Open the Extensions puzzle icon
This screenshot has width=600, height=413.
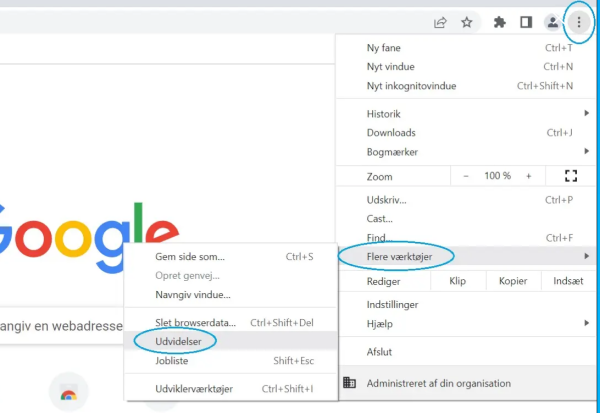(500, 22)
